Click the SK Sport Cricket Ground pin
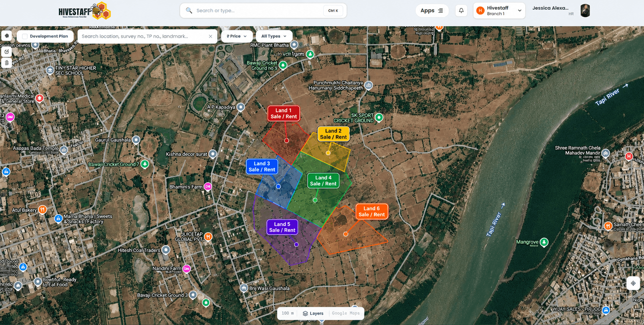The height and width of the screenshot is (325, 644). 379,117
